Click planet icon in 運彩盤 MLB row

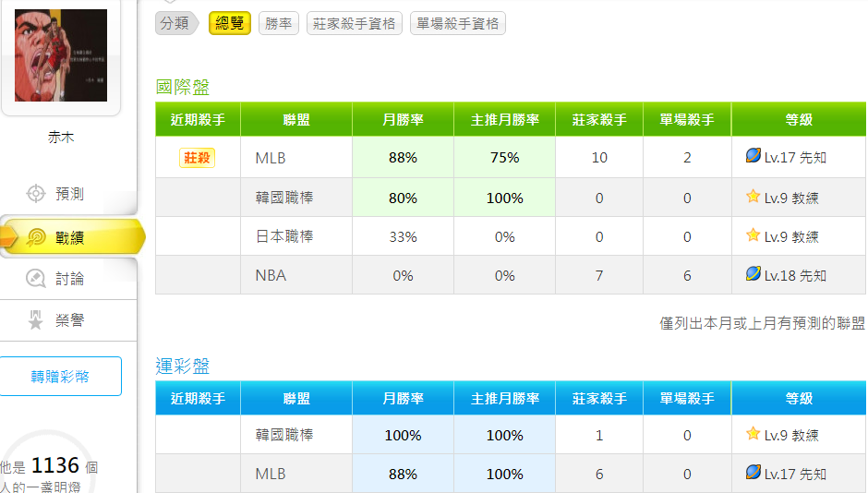click(753, 472)
